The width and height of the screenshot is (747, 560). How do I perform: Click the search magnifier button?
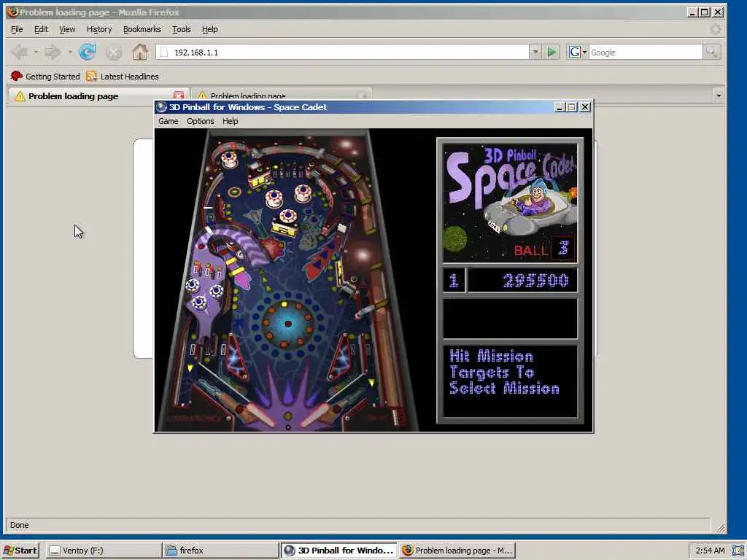pos(712,52)
